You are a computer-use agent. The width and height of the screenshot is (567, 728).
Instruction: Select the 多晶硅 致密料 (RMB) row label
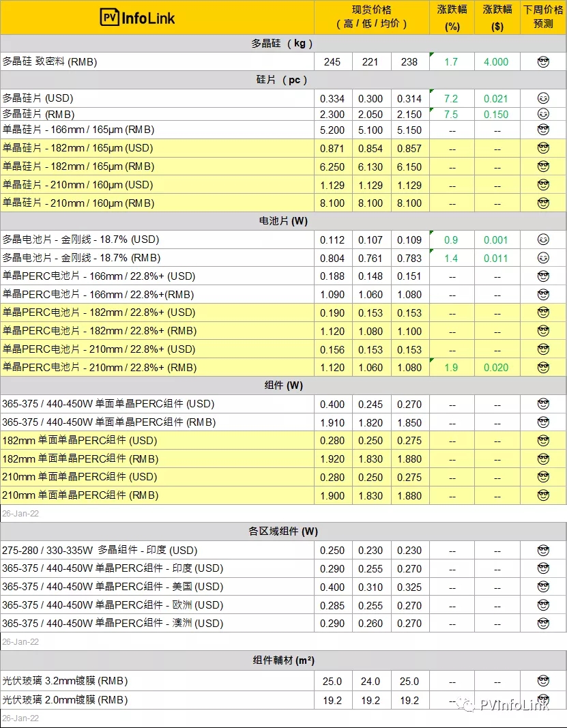[x=50, y=62]
